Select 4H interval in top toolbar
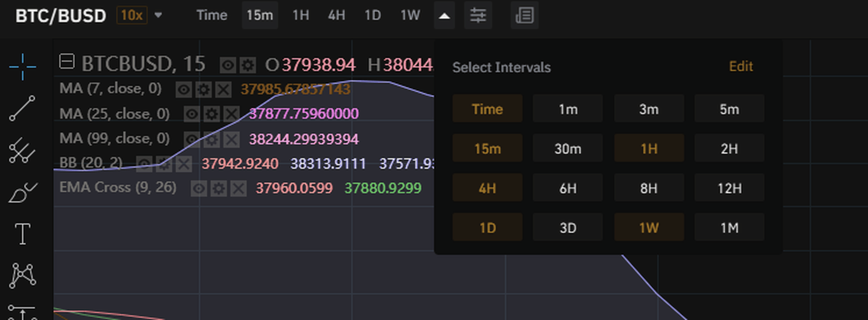868x320 pixels. 337,15
